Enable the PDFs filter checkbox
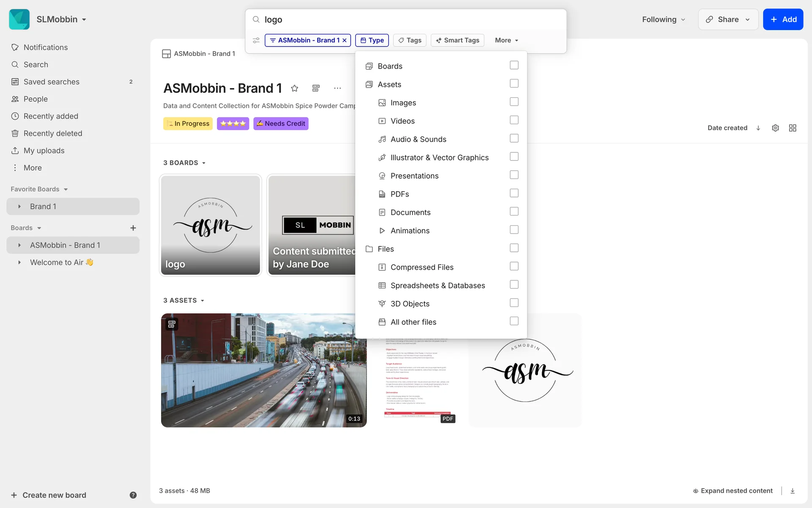Viewport: 812px width, 508px height. [514, 193]
